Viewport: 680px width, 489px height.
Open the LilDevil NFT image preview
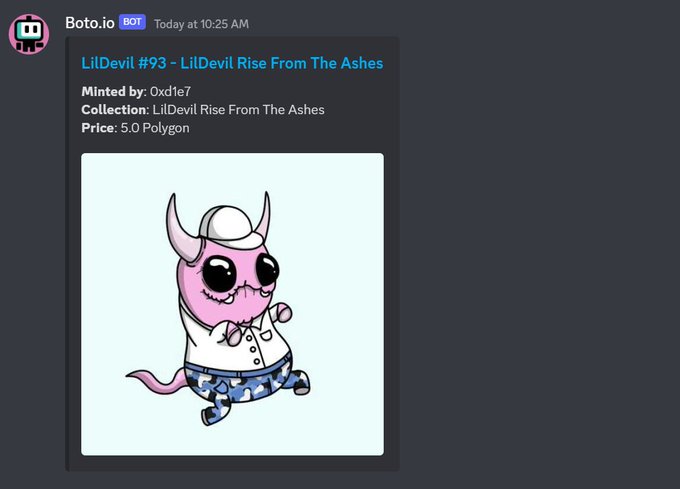(232, 304)
